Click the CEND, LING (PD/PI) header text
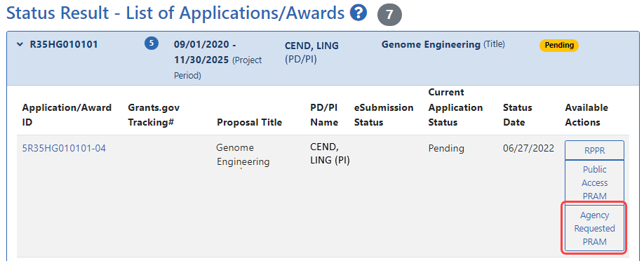 311,53
